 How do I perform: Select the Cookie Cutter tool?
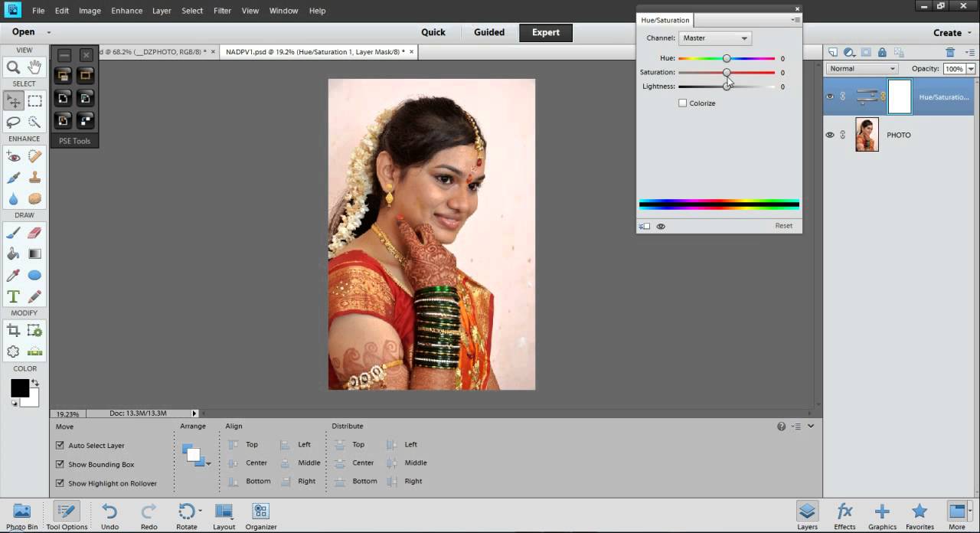pos(14,352)
